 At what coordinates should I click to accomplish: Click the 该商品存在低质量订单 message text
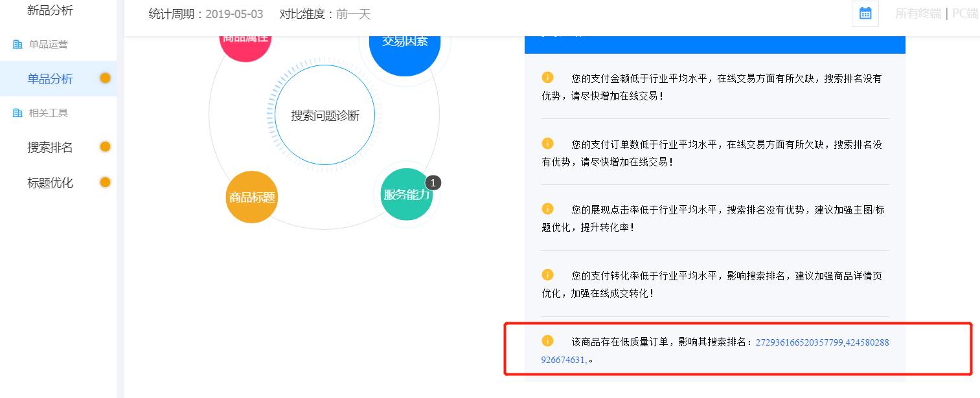pyautogui.click(x=663, y=342)
